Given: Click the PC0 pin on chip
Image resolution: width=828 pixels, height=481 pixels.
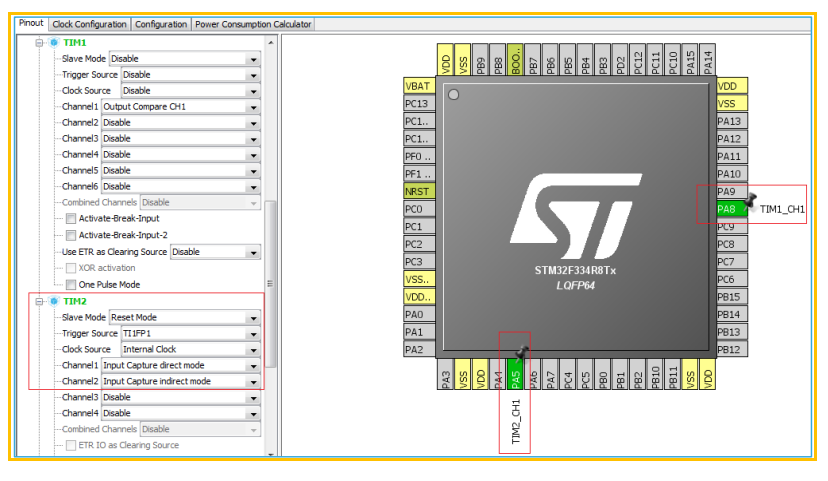Looking at the screenshot, I should pyautogui.click(x=419, y=209).
